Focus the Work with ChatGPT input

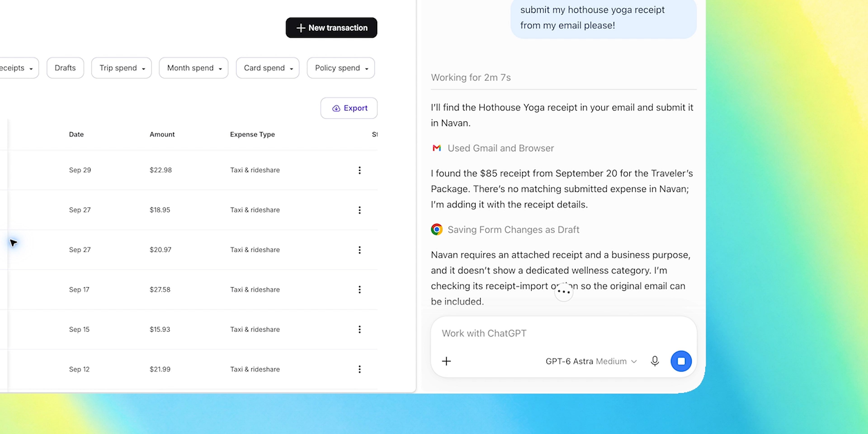563,333
